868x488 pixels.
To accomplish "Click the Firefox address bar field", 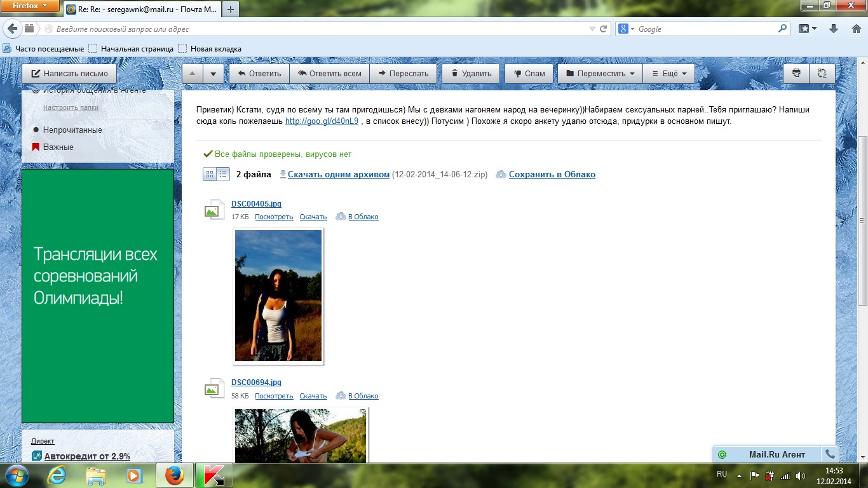I will (x=318, y=29).
